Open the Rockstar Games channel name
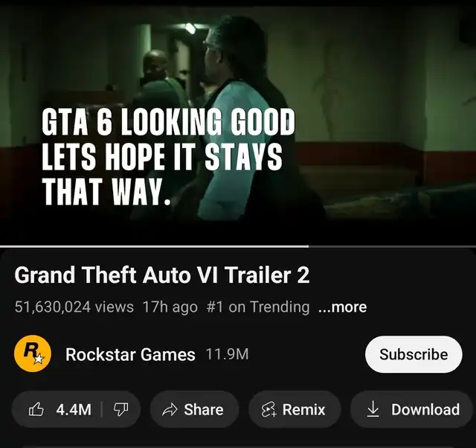Image resolution: width=476 pixels, height=448 pixels. 130,354
